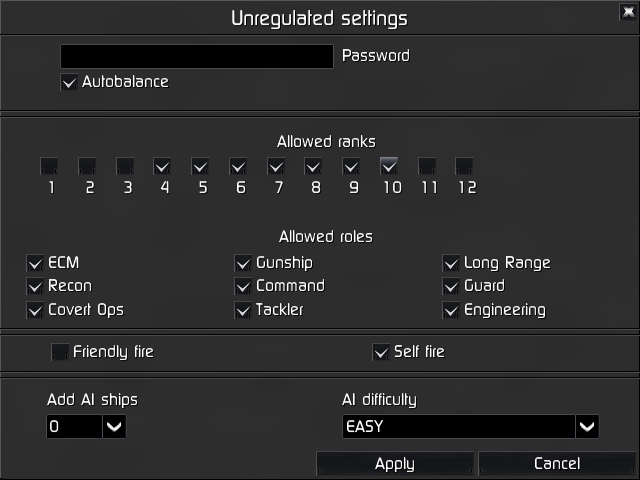Image resolution: width=640 pixels, height=480 pixels.
Task: Select the EASY difficulty field
Action: point(459,427)
